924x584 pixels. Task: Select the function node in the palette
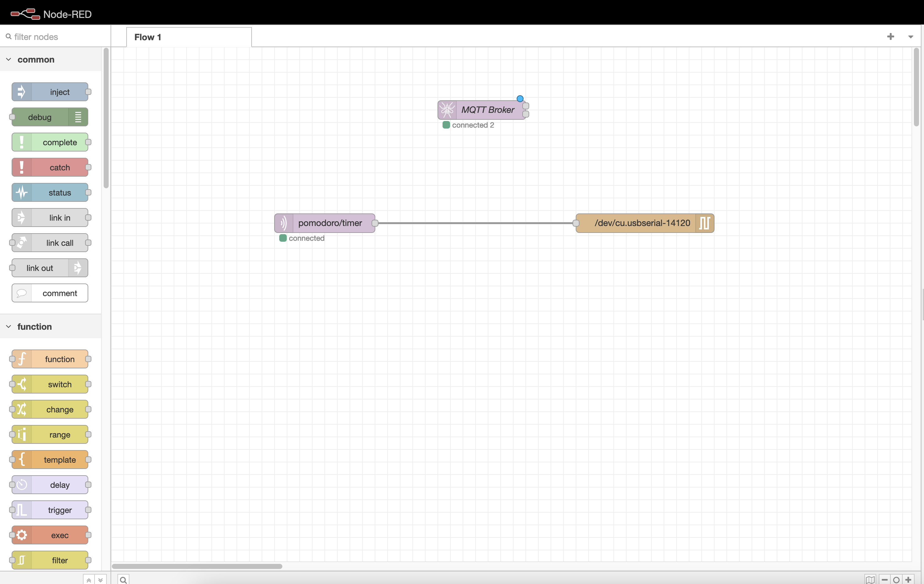(x=50, y=359)
